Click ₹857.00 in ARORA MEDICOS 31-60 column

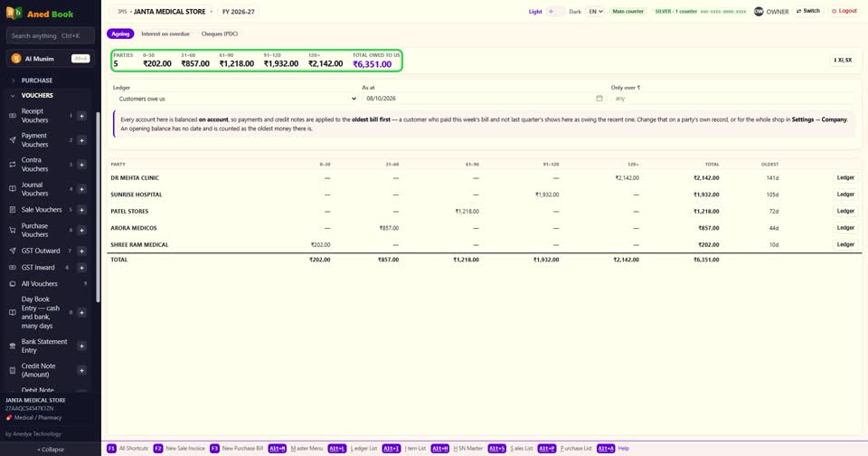[x=389, y=228]
